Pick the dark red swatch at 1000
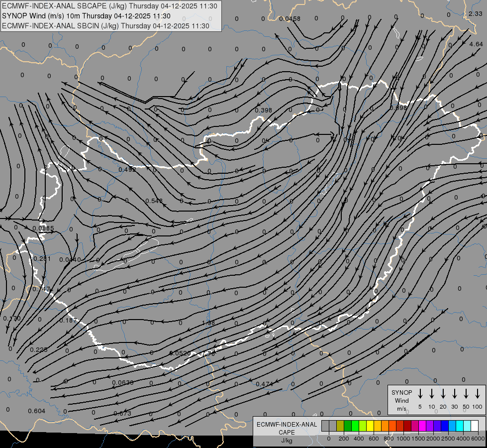Image resolution: width=487 pixels, height=448 pixels. 407,426
